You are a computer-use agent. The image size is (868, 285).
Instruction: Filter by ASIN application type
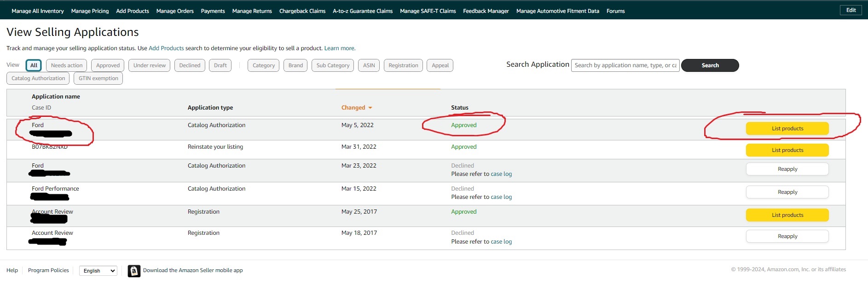point(369,65)
